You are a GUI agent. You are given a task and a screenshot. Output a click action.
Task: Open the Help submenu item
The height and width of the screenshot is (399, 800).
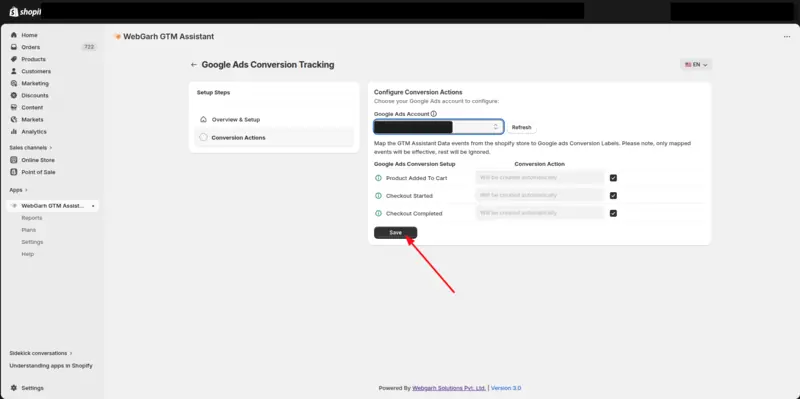point(28,254)
